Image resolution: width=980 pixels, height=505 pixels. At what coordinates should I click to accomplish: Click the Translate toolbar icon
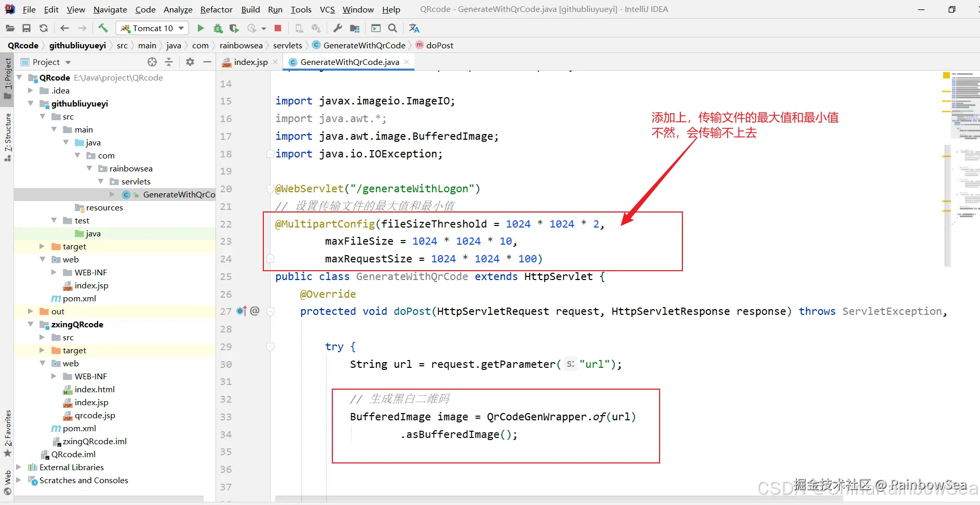[414, 28]
